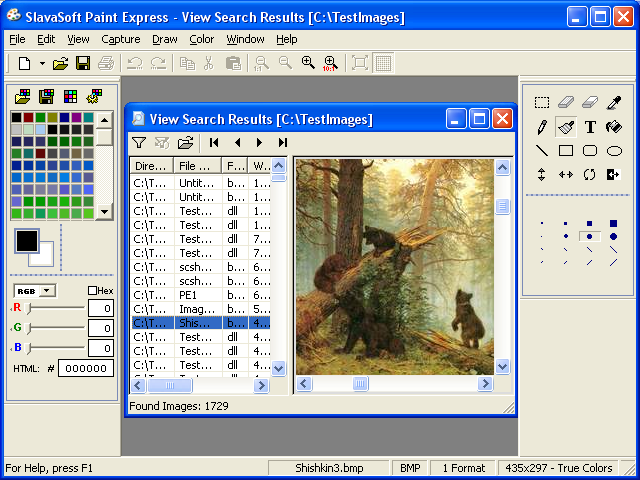Go to last search result
The height and width of the screenshot is (480, 640).
(283, 142)
